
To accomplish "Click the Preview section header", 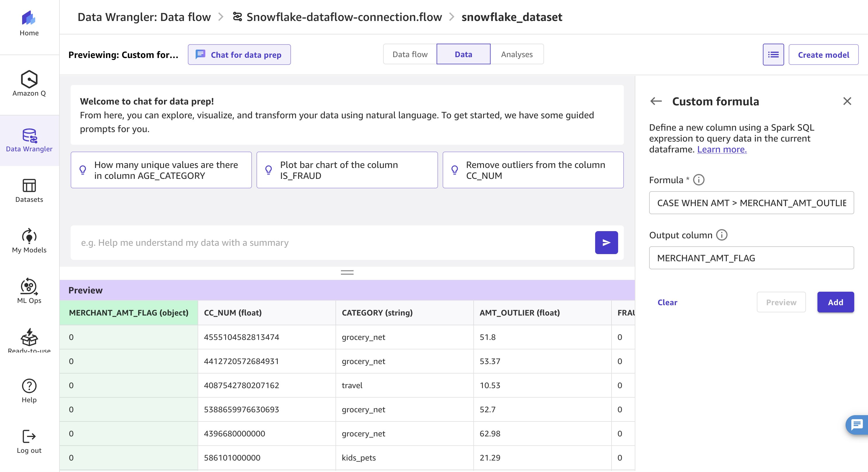I will point(347,290).
